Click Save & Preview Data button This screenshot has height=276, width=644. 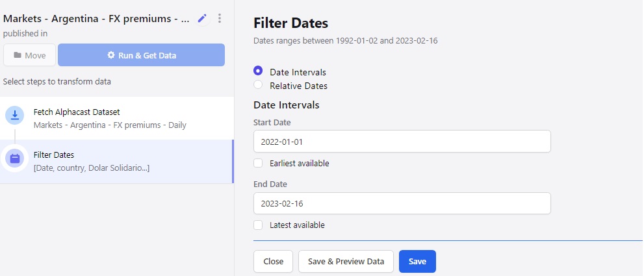(x=346, y=261)
